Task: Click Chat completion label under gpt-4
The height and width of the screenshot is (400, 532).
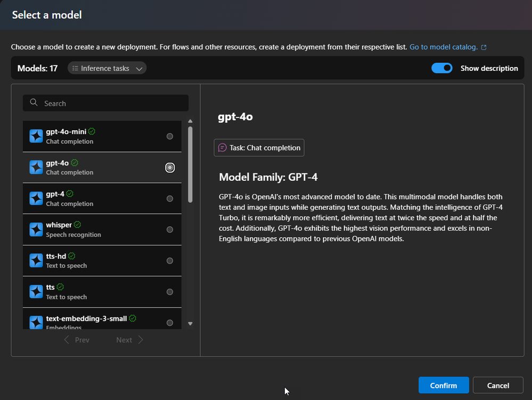Action: pos(70,203)
